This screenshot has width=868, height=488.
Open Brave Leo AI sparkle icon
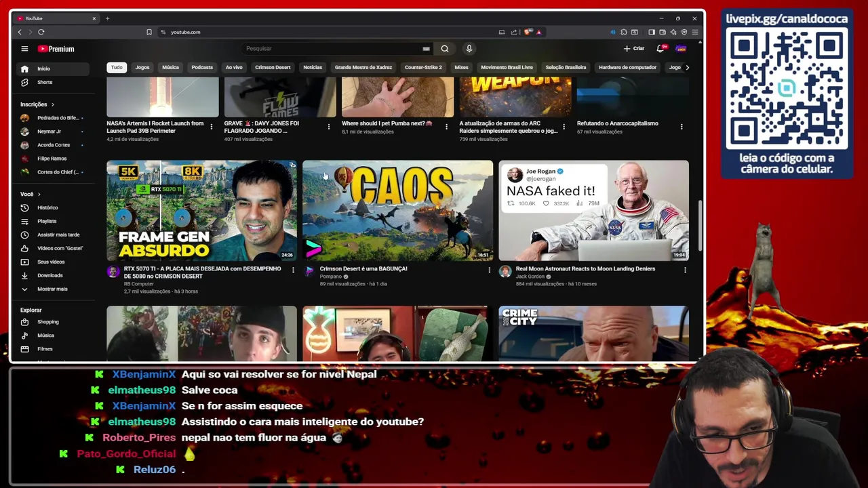pos(673,32)
